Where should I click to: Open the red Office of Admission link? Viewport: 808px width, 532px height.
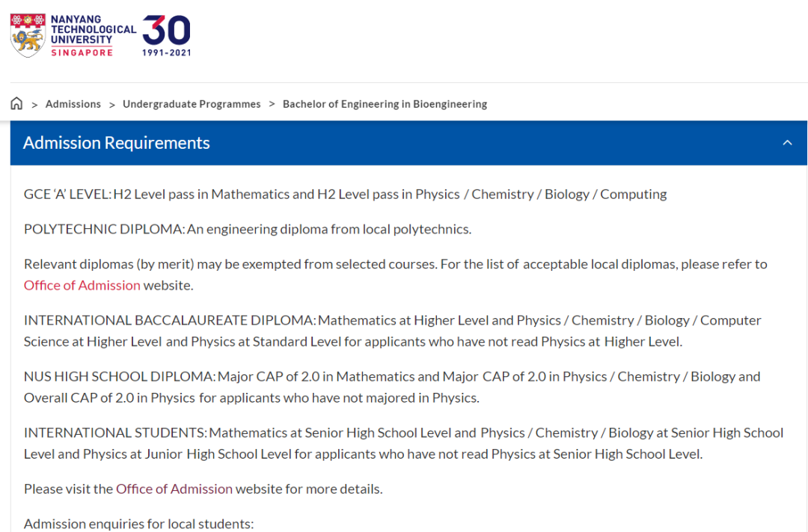point(82,285)
